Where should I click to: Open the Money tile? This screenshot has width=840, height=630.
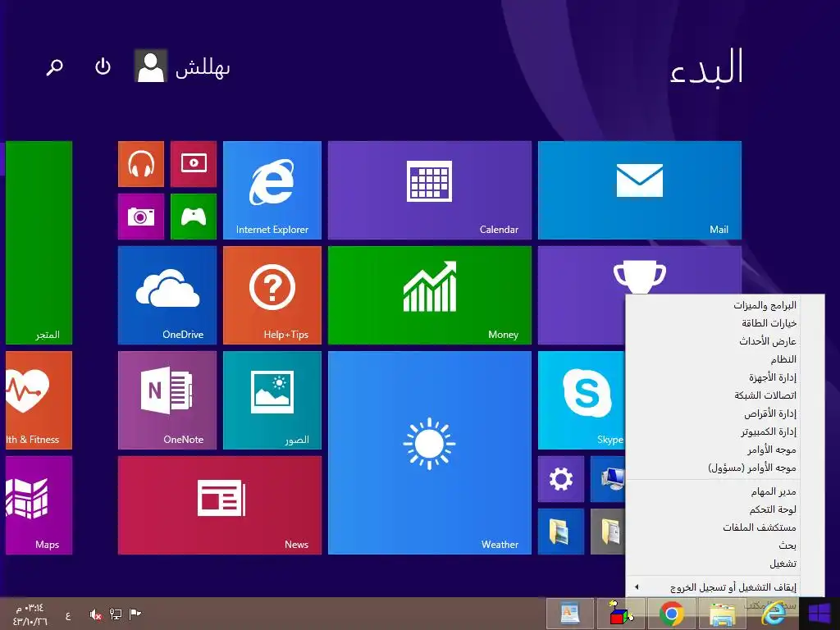pos(430,295)
